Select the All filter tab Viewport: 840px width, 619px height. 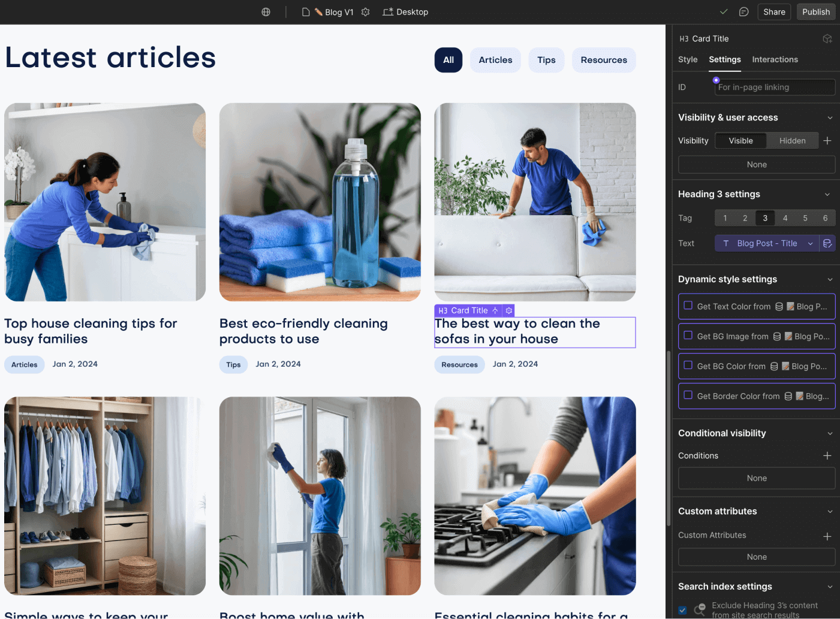(448, 60)
